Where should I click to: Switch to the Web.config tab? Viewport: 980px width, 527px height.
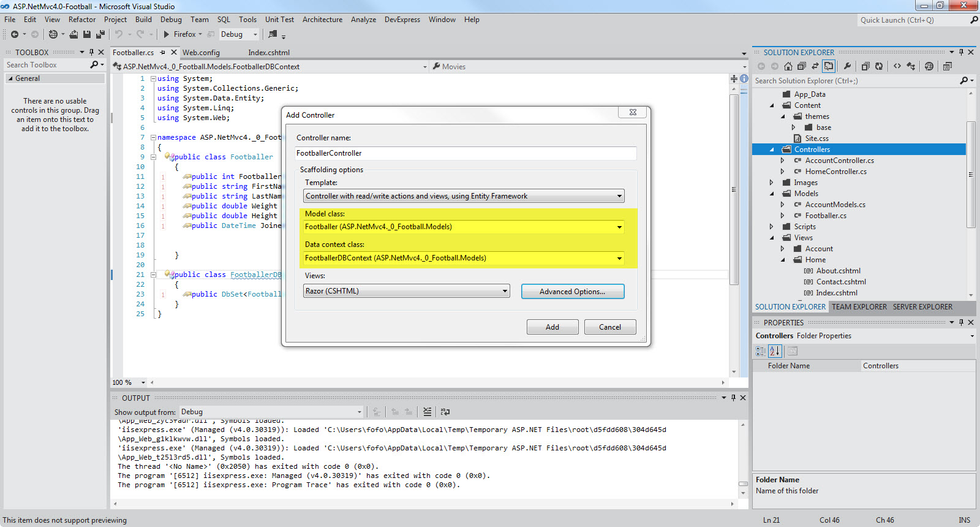pyautogui.click(x=201, y=53)
